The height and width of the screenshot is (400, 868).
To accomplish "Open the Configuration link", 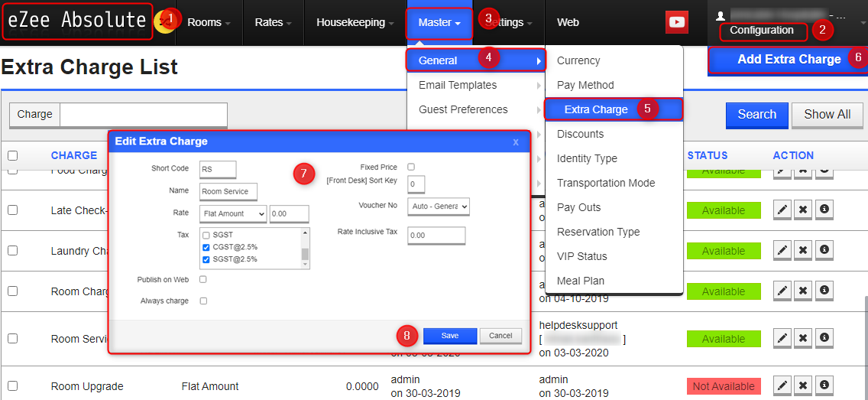I will [761, 31].
